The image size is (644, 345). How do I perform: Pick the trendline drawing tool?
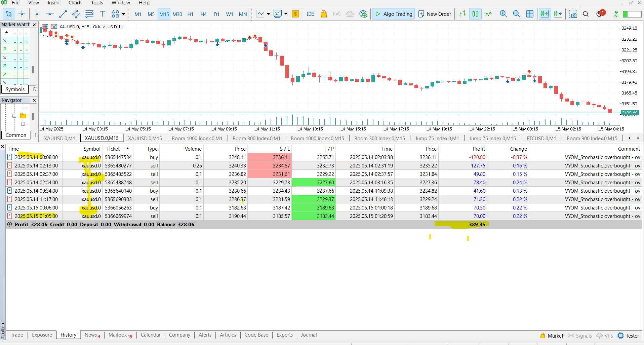[x=63, y=14]
